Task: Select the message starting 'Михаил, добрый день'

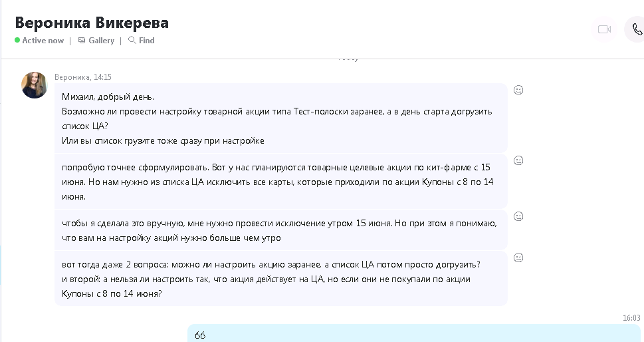Action: [280, 118]
